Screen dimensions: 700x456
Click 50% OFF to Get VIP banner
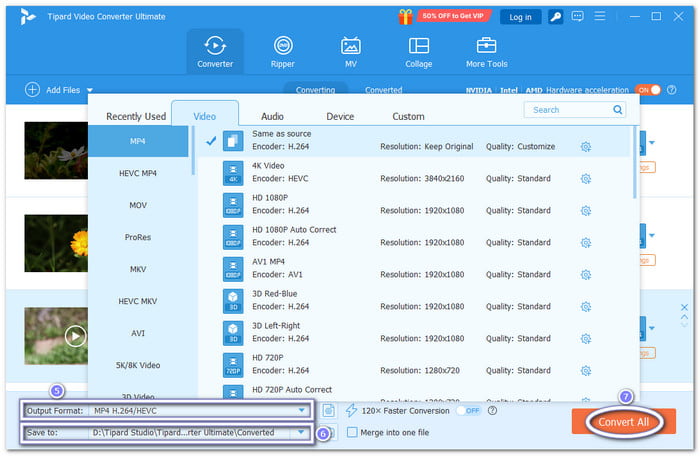(453, 16)
